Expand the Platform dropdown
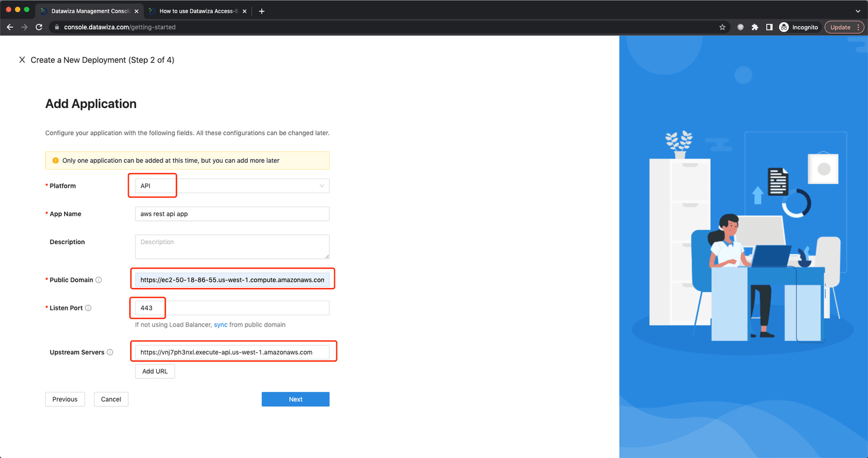The height and width of the screenshot is (458, 868). (232, 186)
